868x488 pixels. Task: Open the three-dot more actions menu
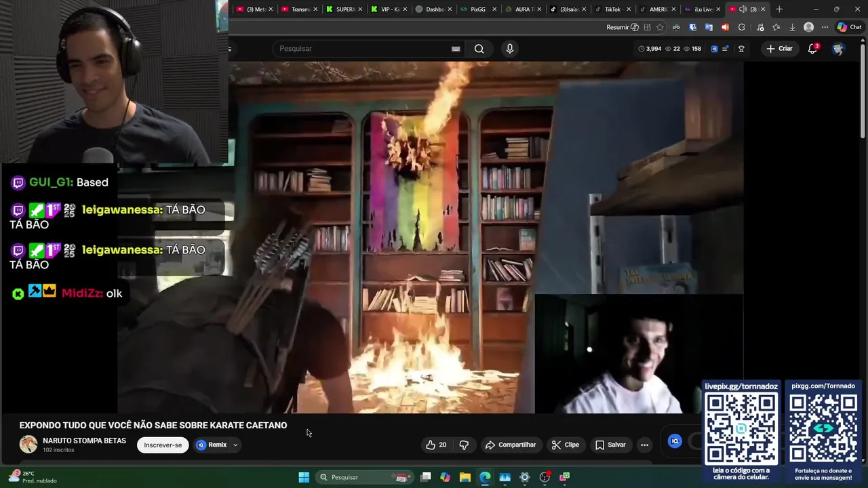(x=644, y=445)
